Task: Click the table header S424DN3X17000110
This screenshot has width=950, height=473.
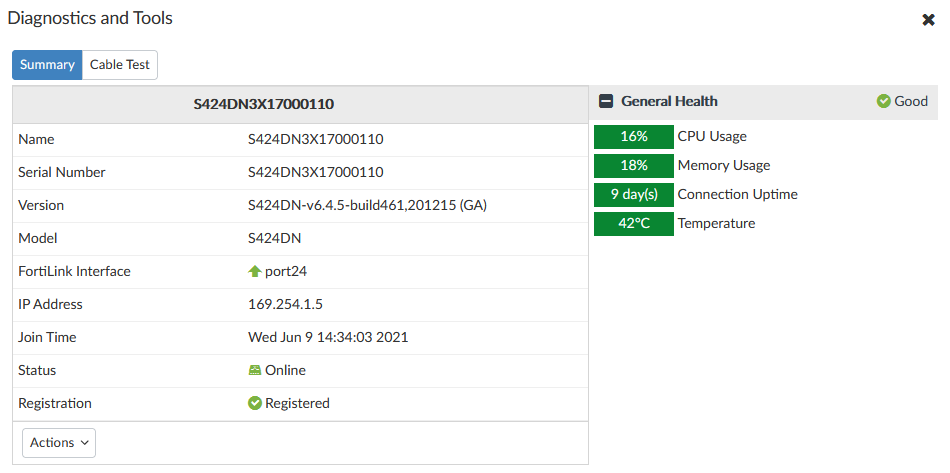Action: point(264,104)
